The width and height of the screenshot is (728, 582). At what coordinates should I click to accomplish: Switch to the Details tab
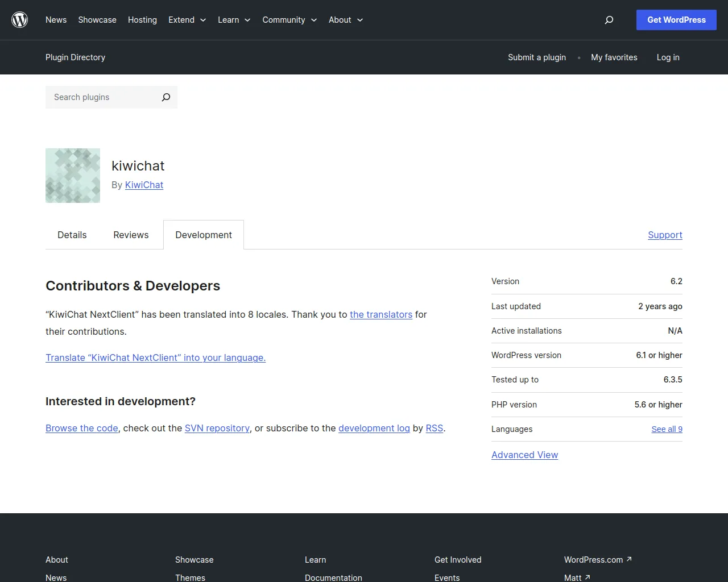tap(72, 235)
